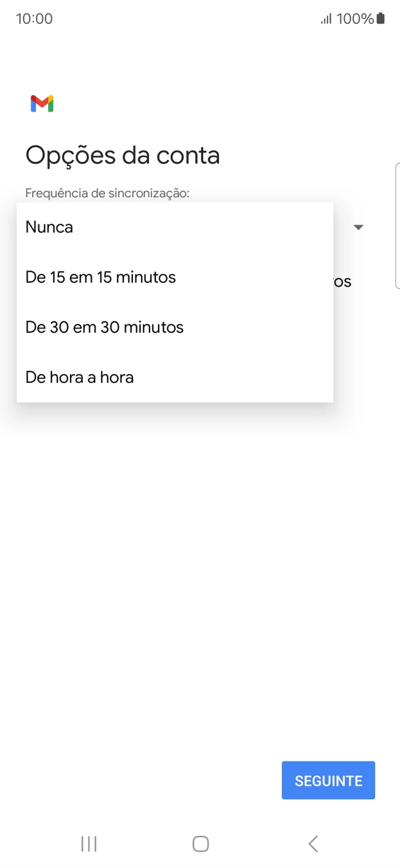The width and height of the screenshot is (400, 868).
Task: Tap the "Opções da conta" heading
Action: [123, 155]
